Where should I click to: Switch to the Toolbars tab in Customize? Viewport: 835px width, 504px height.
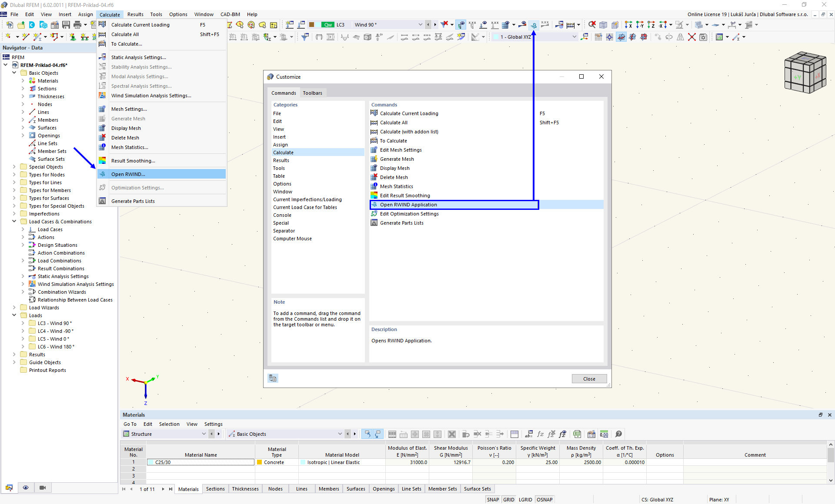pyautogui.click(x=313, y=93)
